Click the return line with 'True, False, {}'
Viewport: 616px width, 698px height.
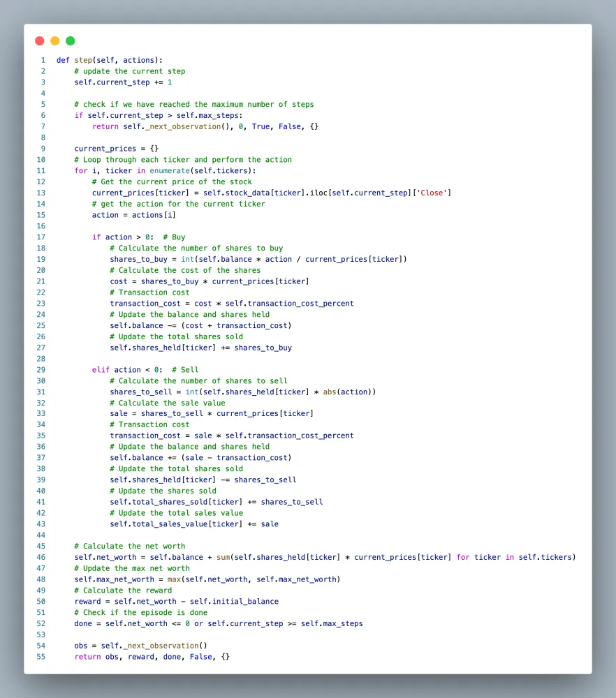(x=205, y=126)
